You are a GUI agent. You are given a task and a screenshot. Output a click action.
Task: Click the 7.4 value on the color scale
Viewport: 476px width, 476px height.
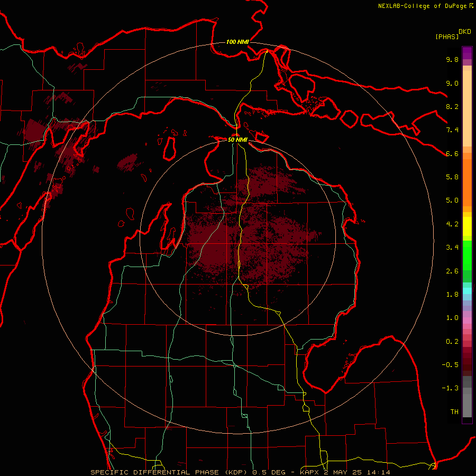pos(452,130)
